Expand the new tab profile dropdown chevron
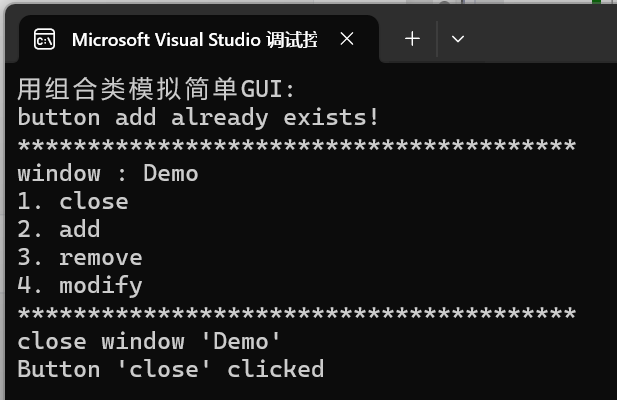 tap(458, 39)
